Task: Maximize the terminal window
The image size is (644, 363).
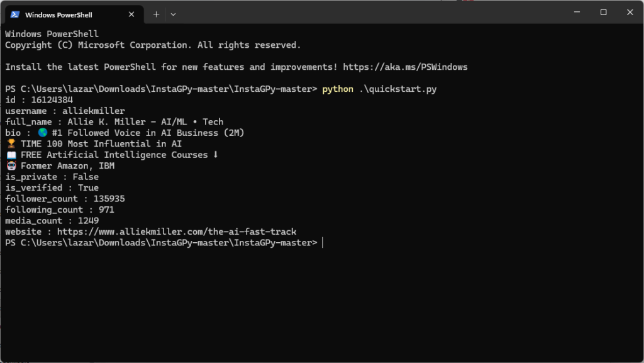Action: click(x=603, y=12)
